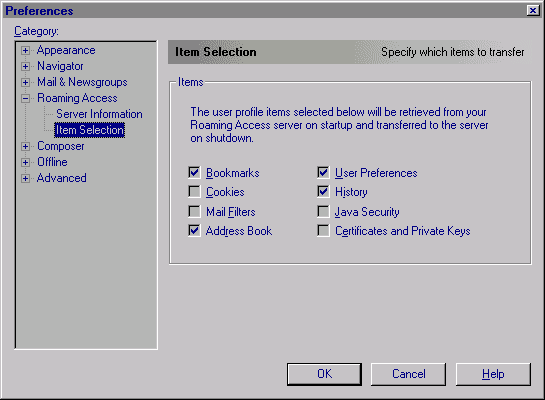
Task: Enable the Cookies checkbox
Action: click(x=194, y=191)
